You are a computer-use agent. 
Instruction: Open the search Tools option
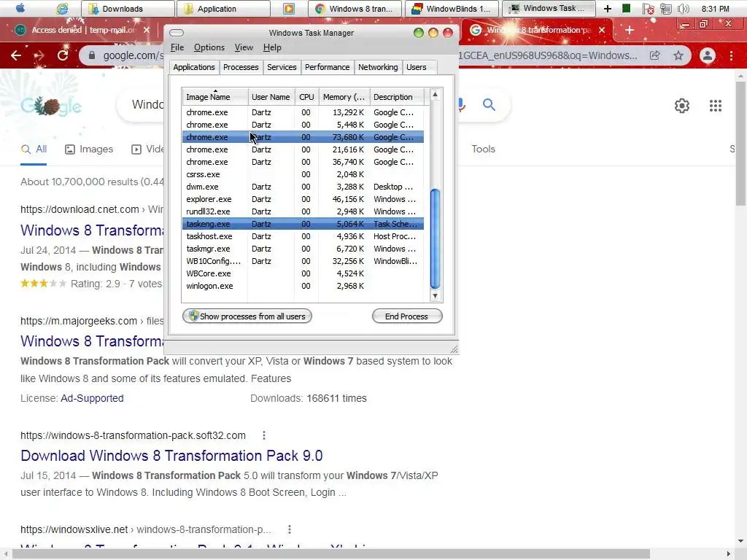483,149
